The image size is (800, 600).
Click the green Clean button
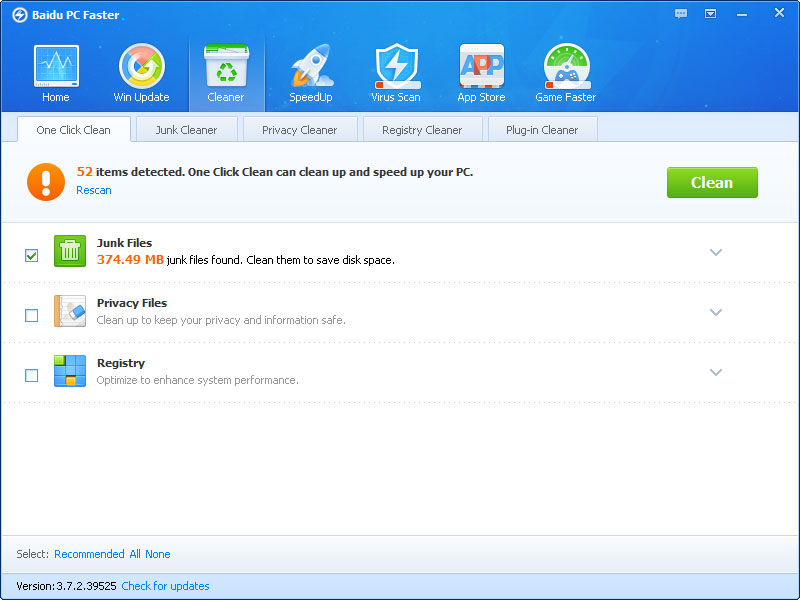pyautogui.click(x=712, y=182)
